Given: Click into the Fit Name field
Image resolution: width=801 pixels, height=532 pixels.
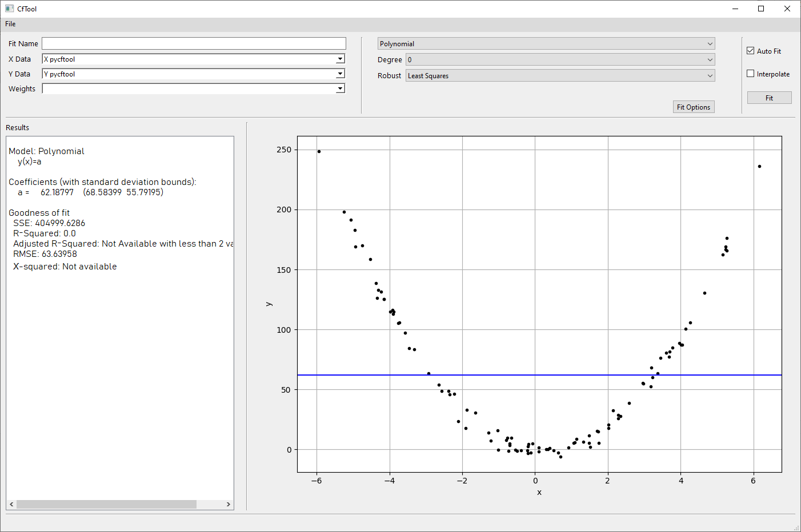Looking at the screenshot, I should [x=194, y=44].
